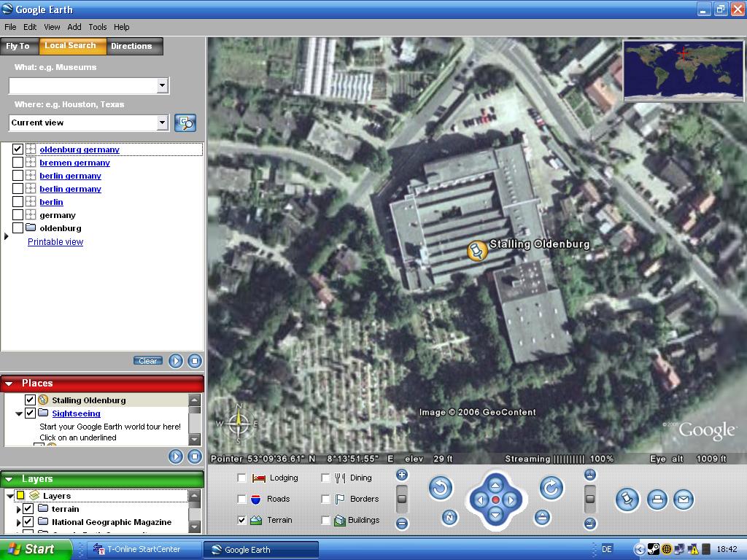Expand the search results side arrow
The image size is (747, 560).
[6, 236]
